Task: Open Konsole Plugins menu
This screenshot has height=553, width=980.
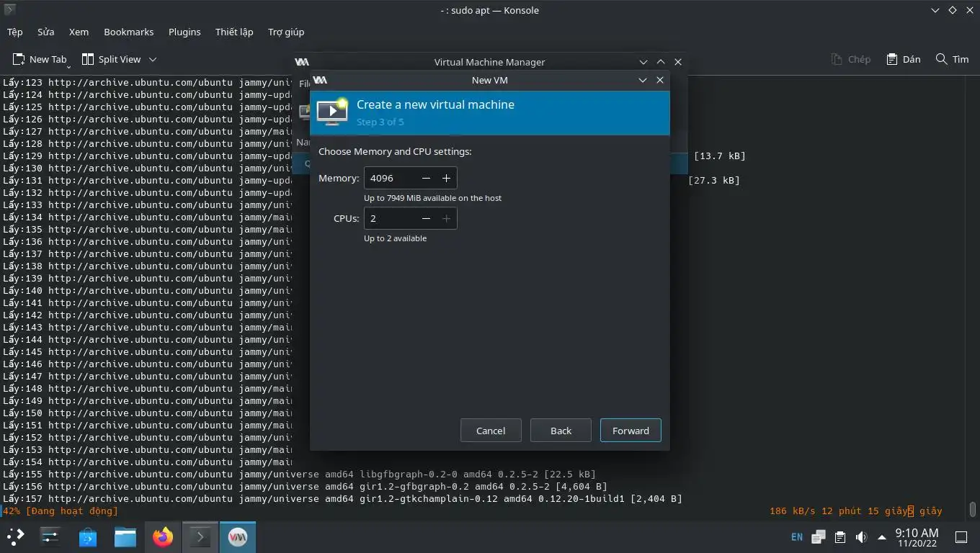Action: tap(184, 32)
